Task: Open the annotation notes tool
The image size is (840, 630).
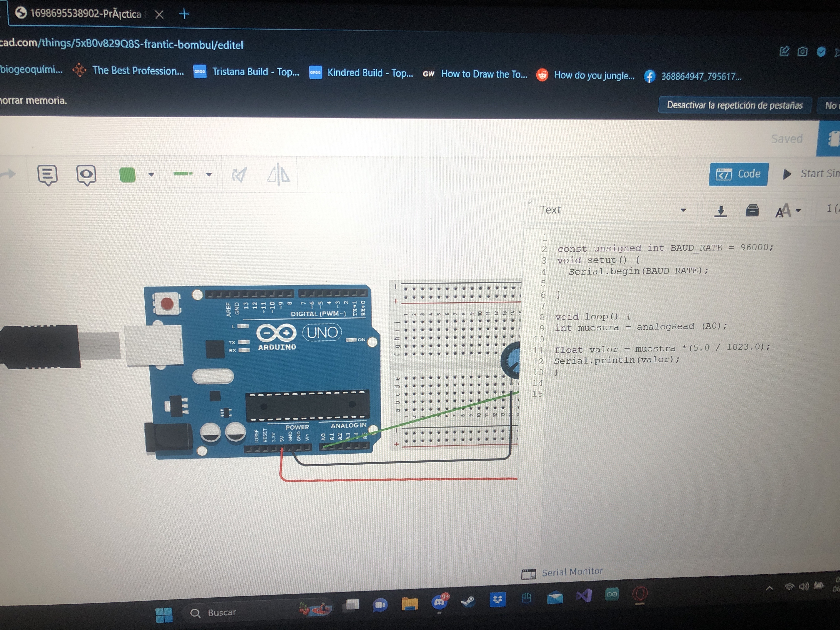Action: point(47,175)
